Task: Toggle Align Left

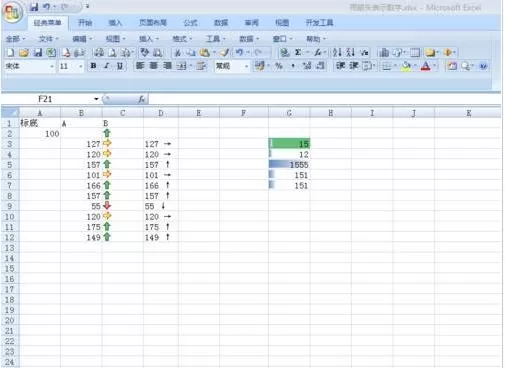Action: (x=140, y=66)
